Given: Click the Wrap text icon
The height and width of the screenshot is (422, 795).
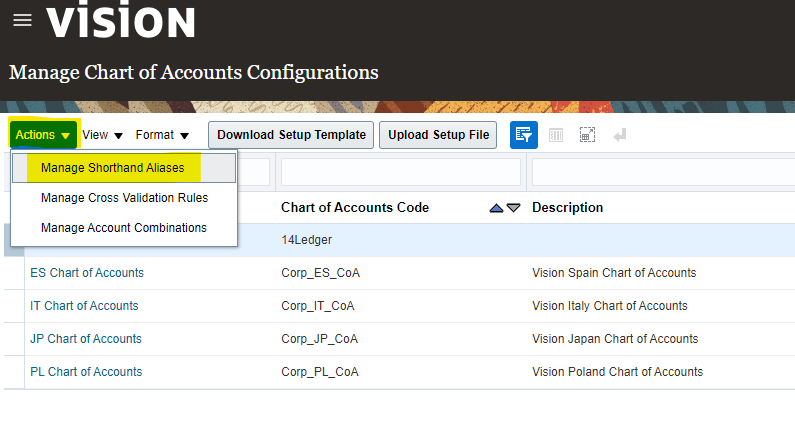Looking at the screenshot, I should [620, 135].
